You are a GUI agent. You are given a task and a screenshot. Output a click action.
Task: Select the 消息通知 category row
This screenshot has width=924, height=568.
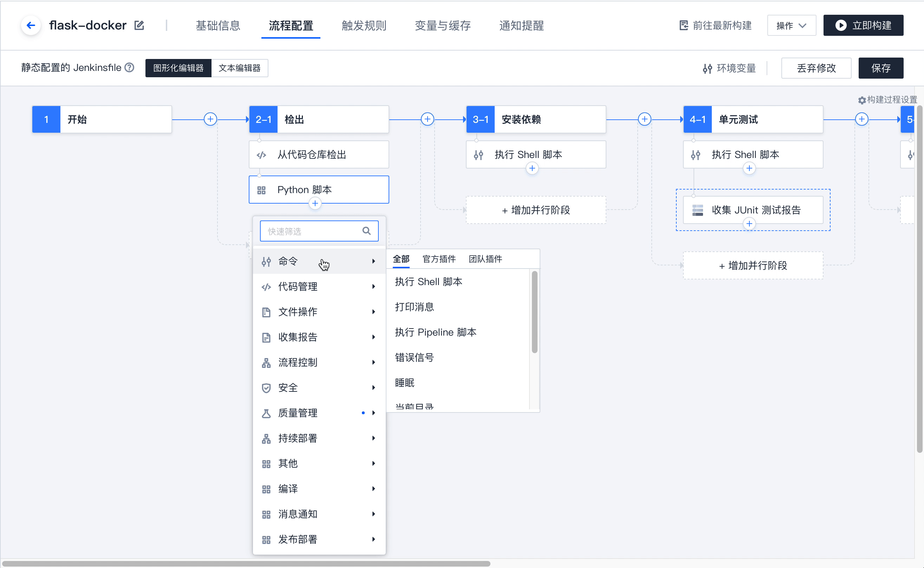319,514
